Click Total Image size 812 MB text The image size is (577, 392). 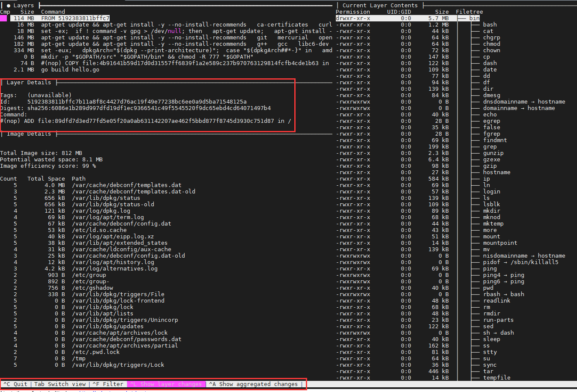[41, 153]
